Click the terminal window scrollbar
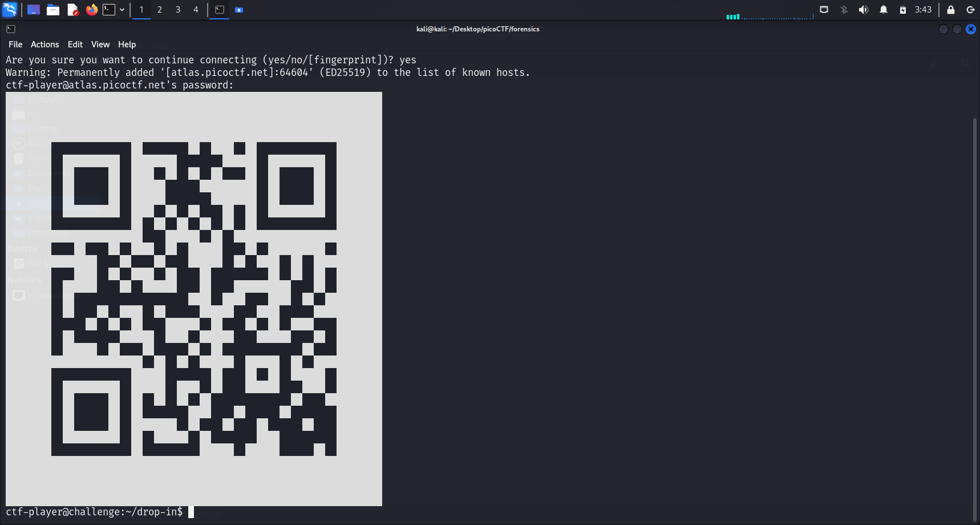The width and height of the screenshot is (980, 525). point(975,285)
